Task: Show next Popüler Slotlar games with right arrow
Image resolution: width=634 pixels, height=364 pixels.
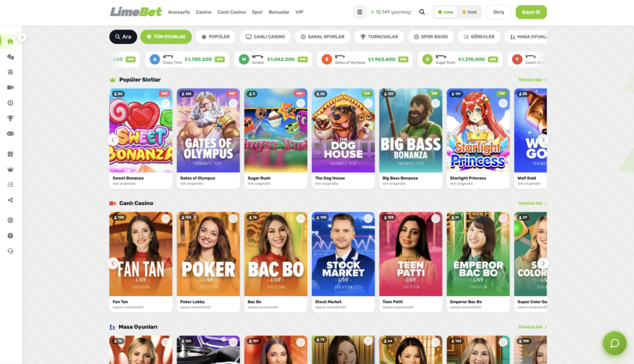Action: click(x=543, y=140)
